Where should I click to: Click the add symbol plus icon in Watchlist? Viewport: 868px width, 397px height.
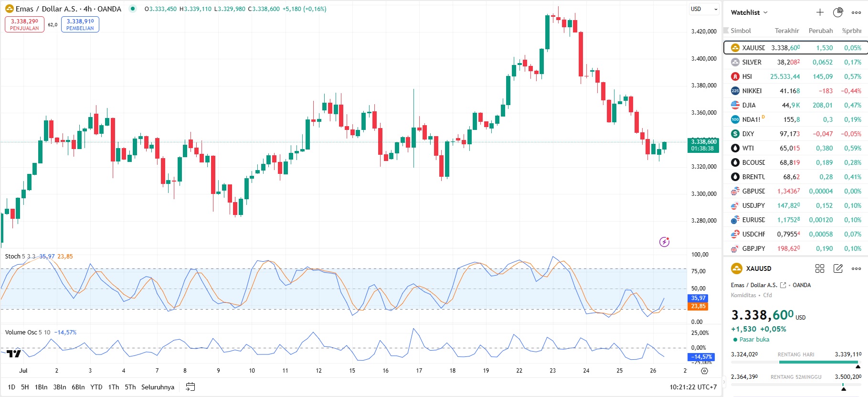(820, 12)
